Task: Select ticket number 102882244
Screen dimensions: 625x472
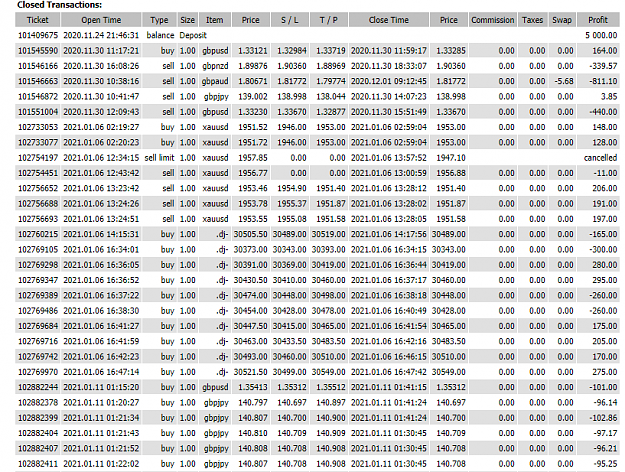Action: coord(38,387)
